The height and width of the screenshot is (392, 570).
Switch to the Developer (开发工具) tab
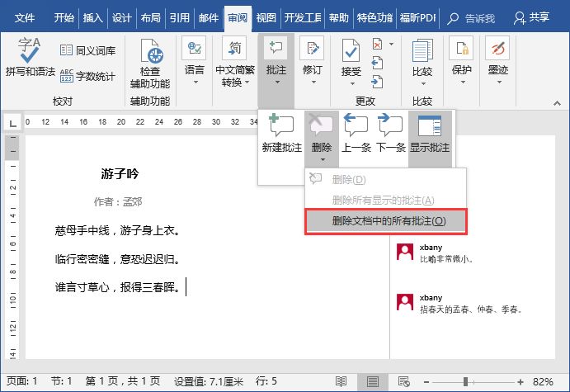pyautogui.click(x=303, y=18)
